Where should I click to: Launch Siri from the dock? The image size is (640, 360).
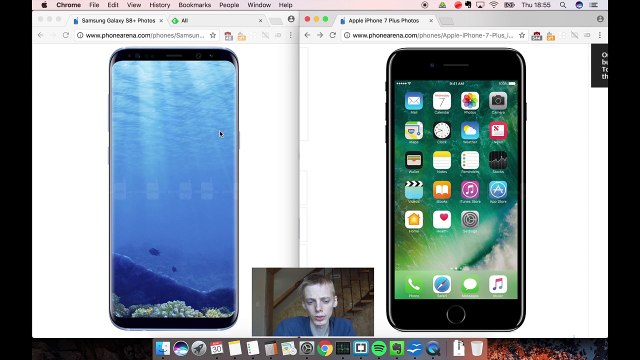coord(180,348)
